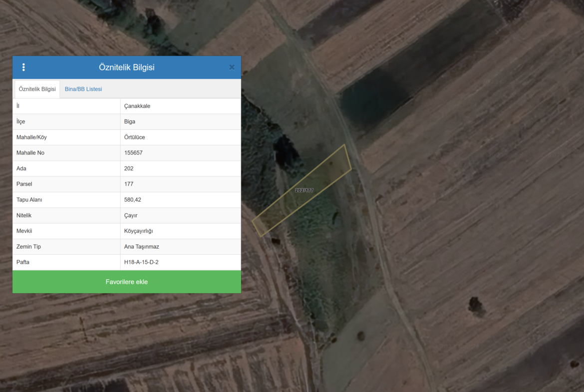Image resolution: width=584 pixels, height=392 pixels.
Task: Close the Öznitelik Bilgisi panel
Action: (232, 67)
